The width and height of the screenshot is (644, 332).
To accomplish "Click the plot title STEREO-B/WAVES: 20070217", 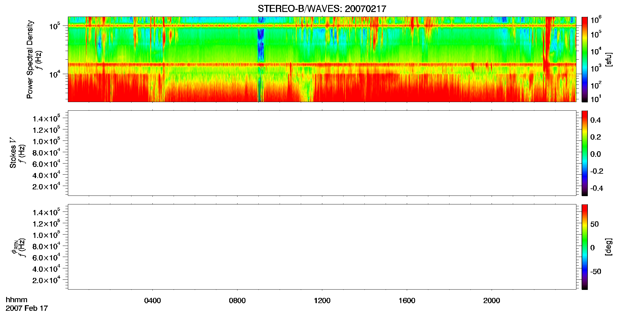I will (322, 9).
